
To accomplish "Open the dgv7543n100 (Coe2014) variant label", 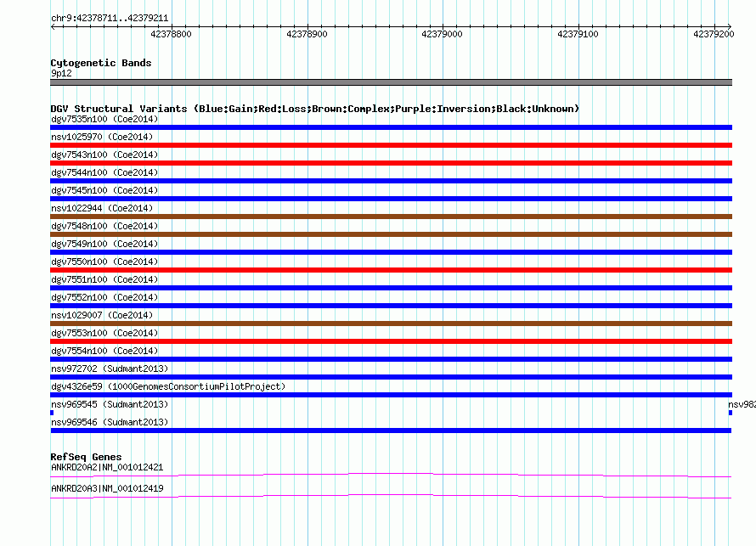I will tap(104, 155).
